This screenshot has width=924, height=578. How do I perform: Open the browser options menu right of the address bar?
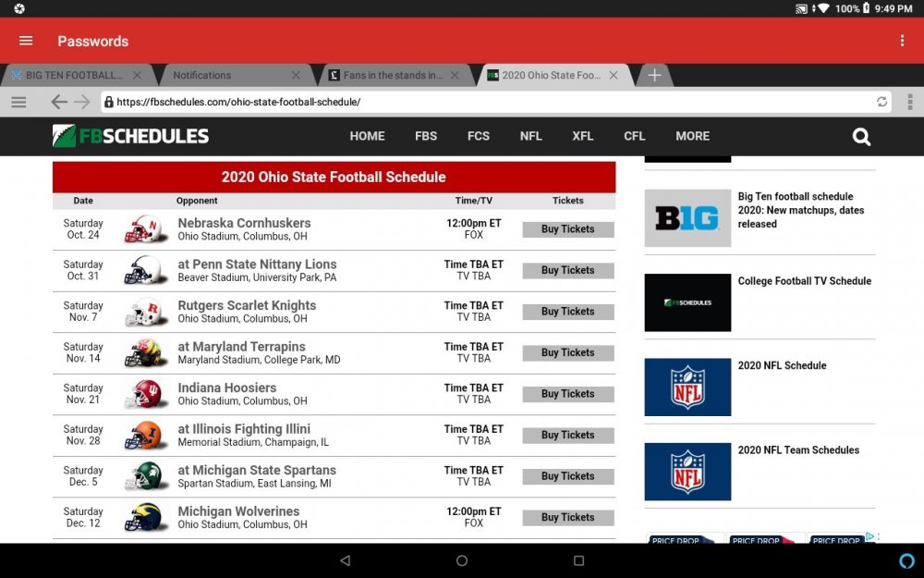[x=910, y=102]
